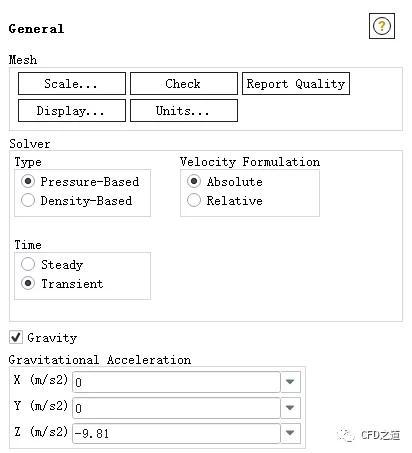This screenshot has height=453, width=412.
Task: Click the CFD watermark logo icon
Action: tap(346, 434)
